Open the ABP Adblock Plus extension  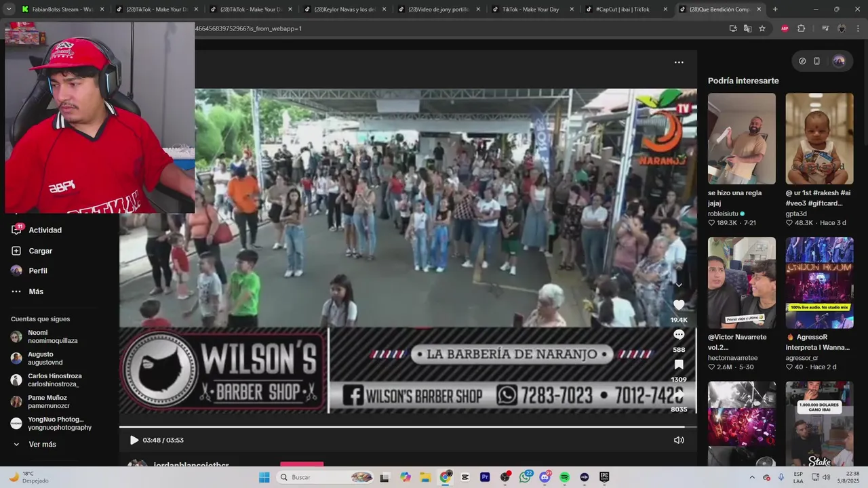(785, 28)
